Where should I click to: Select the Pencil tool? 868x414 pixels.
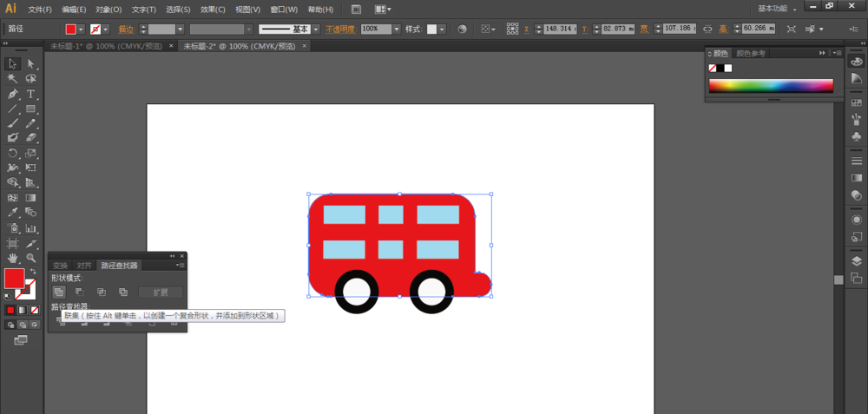(x=30, y=123)
